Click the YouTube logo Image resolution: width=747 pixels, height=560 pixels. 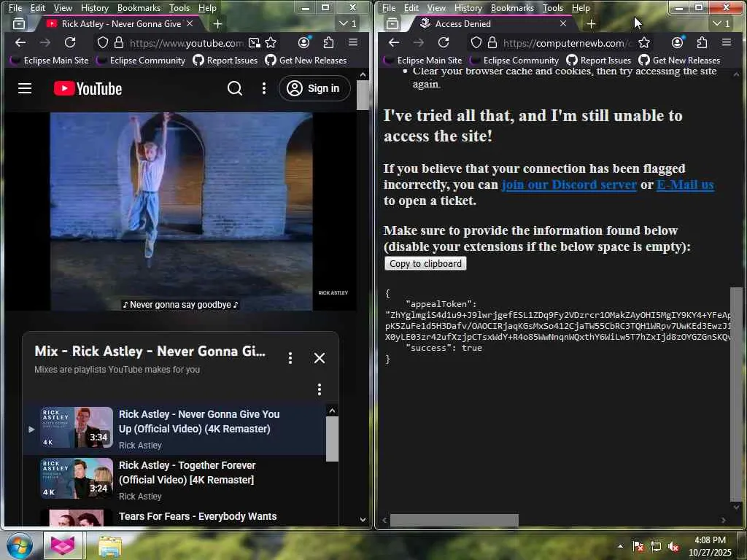[88, 88]
